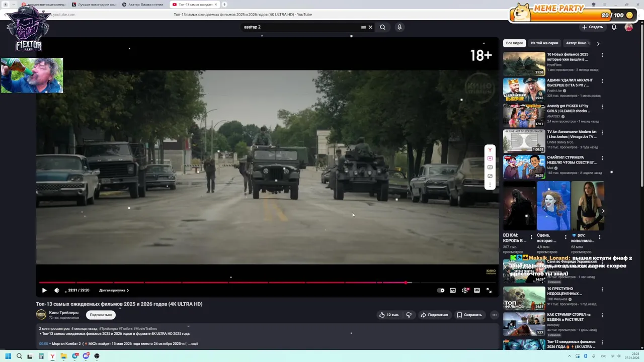Click the picture-in-picture sidebar icon
Image resolution: width=644 pixels, height=362 pixels.
point(490,176)
